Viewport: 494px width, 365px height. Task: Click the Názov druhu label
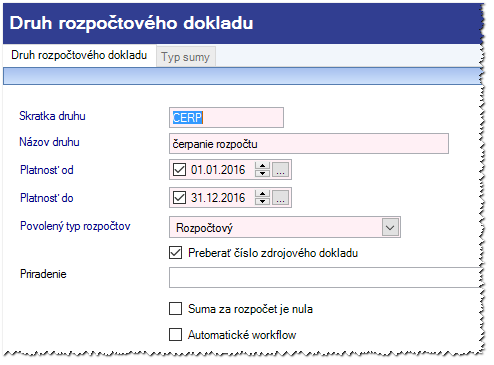point(49,142)
